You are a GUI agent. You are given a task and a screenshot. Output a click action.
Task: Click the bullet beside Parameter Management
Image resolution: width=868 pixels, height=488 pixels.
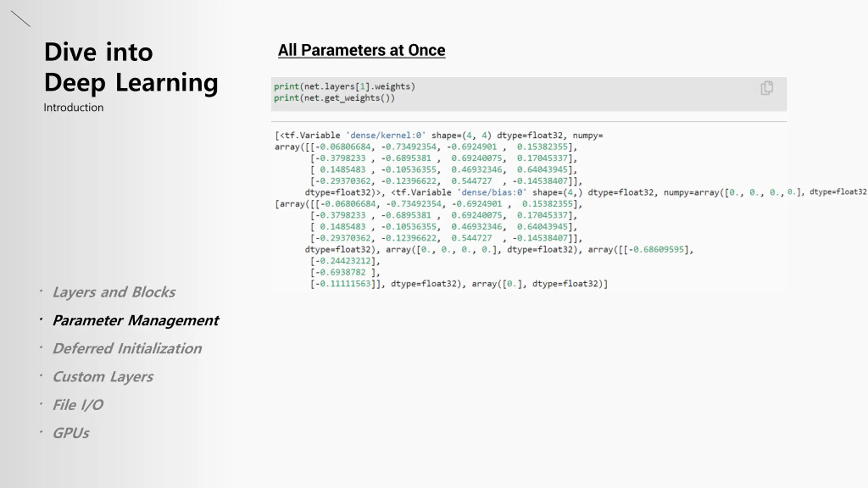click(x=41, y=319)
